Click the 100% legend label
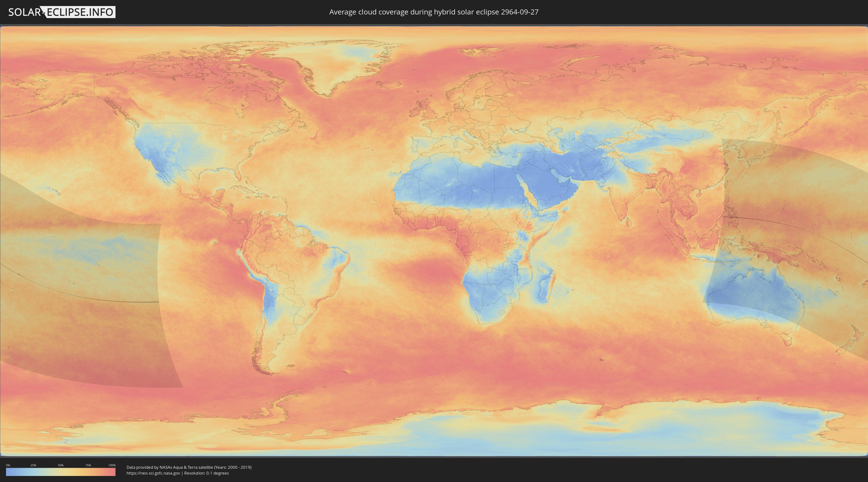The width and height of the screenshot is (868, 482). tap(112, 465)
